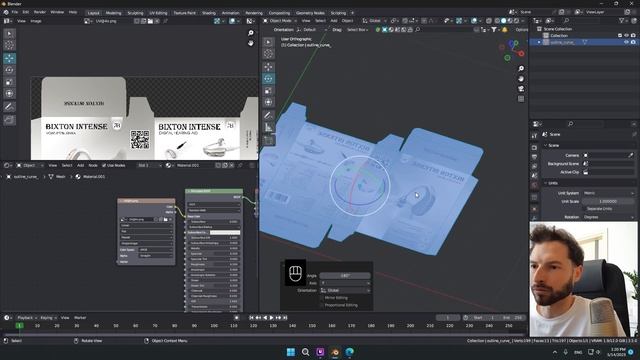Select the Measure tool in the 3D viewport

[268, 127]
